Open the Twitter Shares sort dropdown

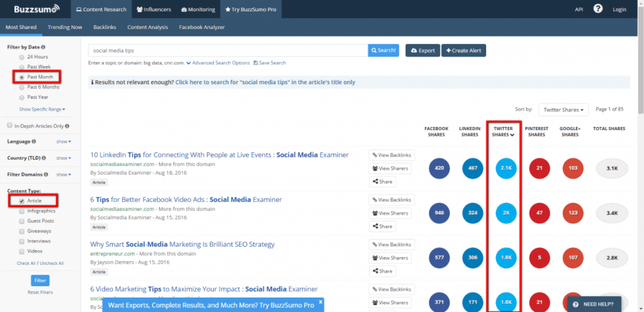[563, 110]
